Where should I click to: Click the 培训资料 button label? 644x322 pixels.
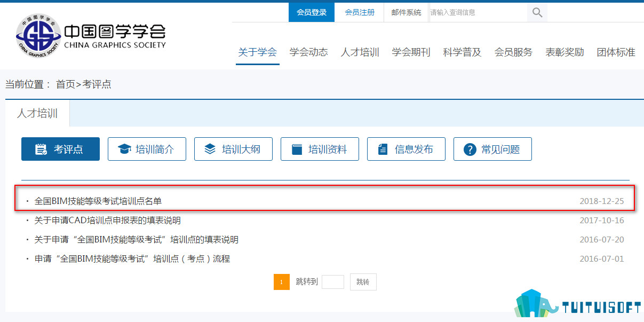(x=328, y=150)
